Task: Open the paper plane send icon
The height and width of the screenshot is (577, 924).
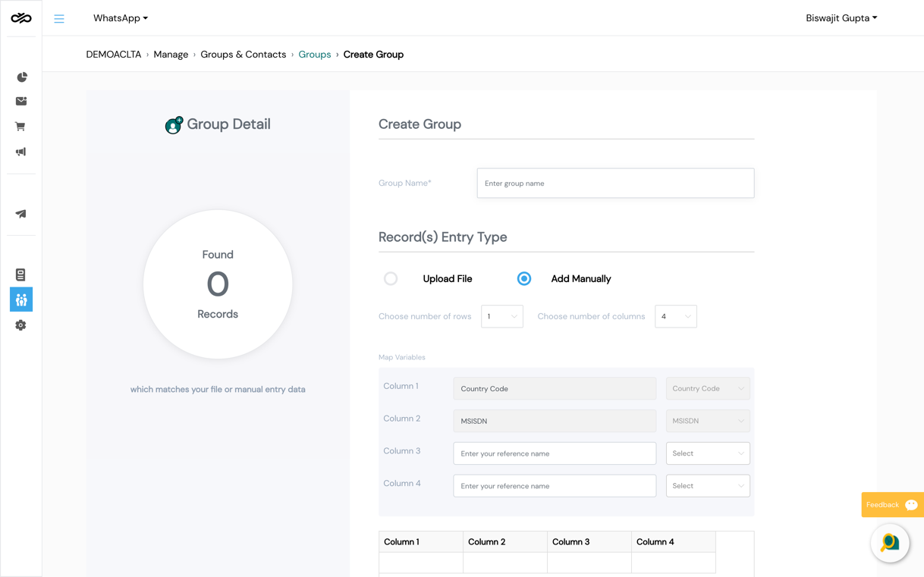Action: click(20, 214)
